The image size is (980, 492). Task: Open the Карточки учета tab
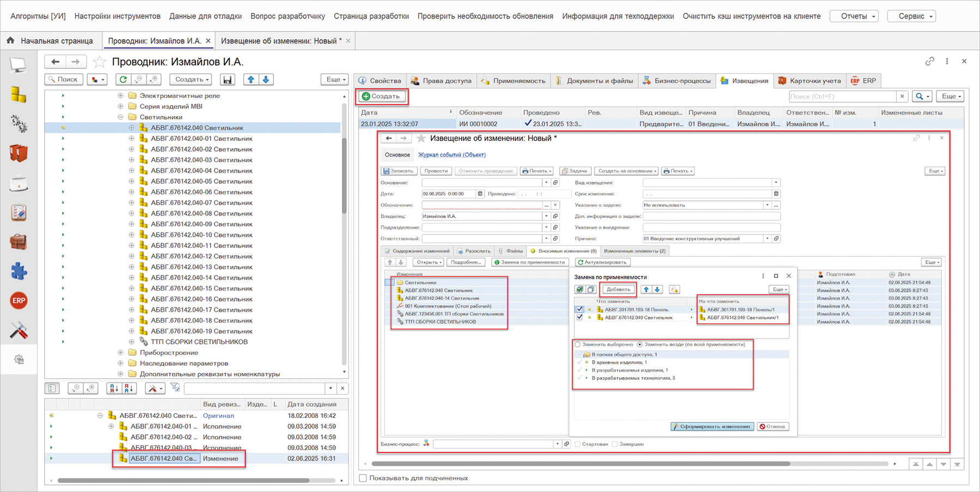click(x=810, y=81)
